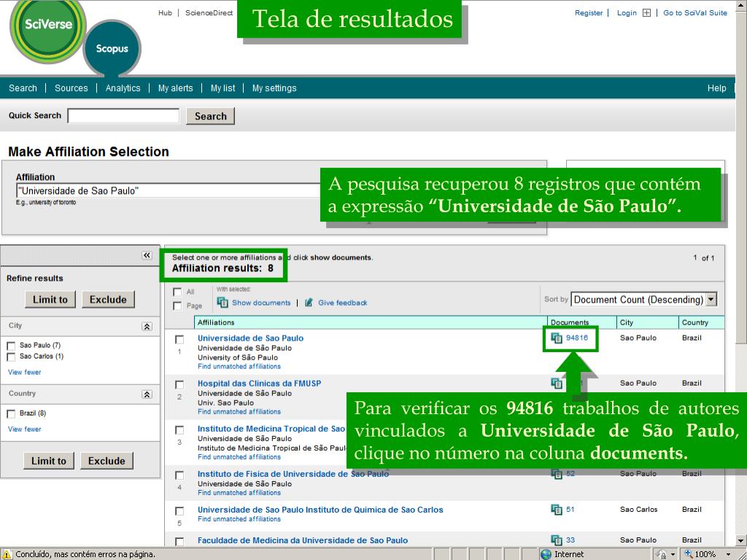
Task: Open the Help menu item
Action: coord(716,88)
